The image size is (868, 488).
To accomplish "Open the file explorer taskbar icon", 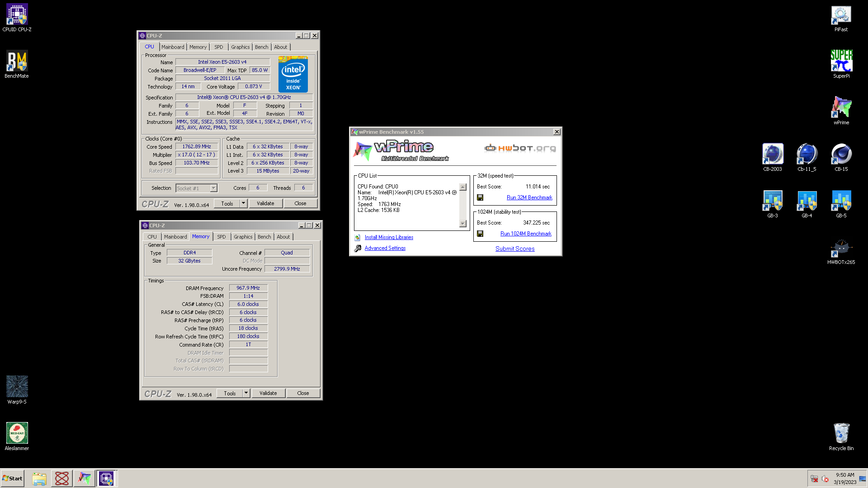I will point(39,479).
